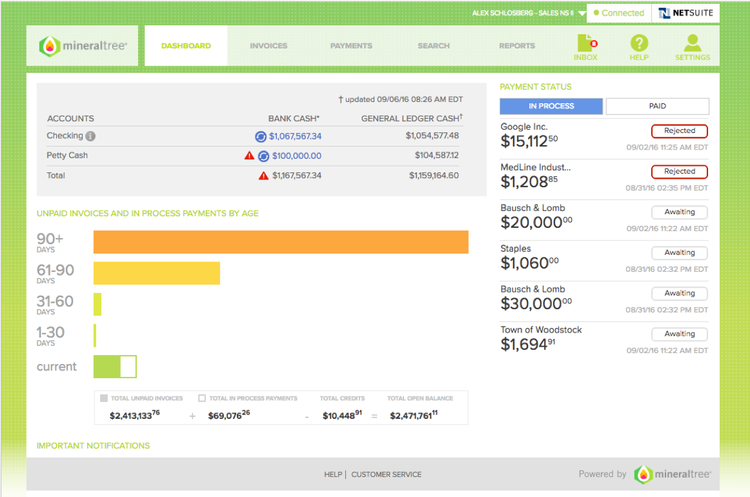The width and height of the screenshot is (750, 497).
Task: Click the 31-60 days bar
Action: pyautogui.click(x=98, y=304)
